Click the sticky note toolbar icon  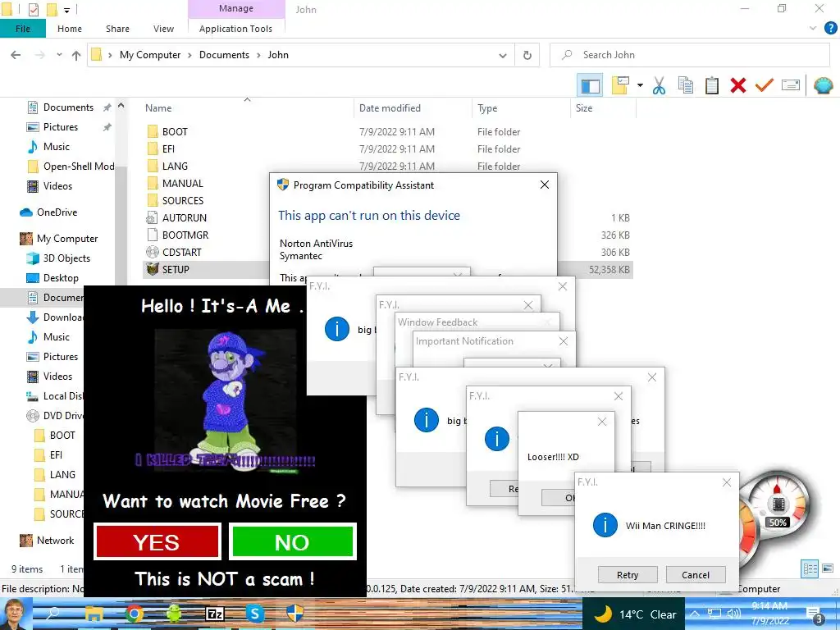[620, 85]
